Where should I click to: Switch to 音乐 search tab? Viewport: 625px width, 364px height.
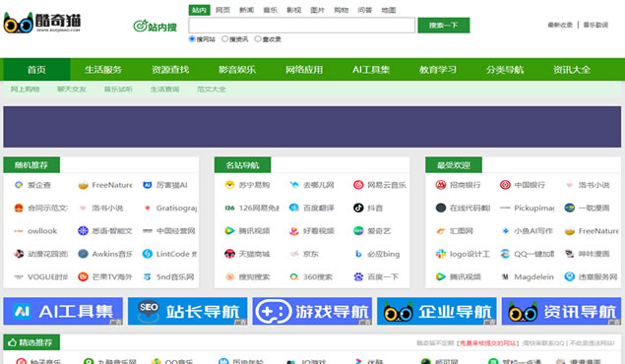coord(271,10)
